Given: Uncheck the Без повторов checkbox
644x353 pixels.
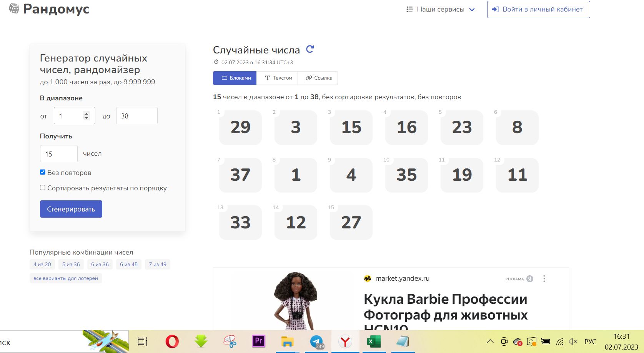Looking at the screenshot, I should 43,172.
